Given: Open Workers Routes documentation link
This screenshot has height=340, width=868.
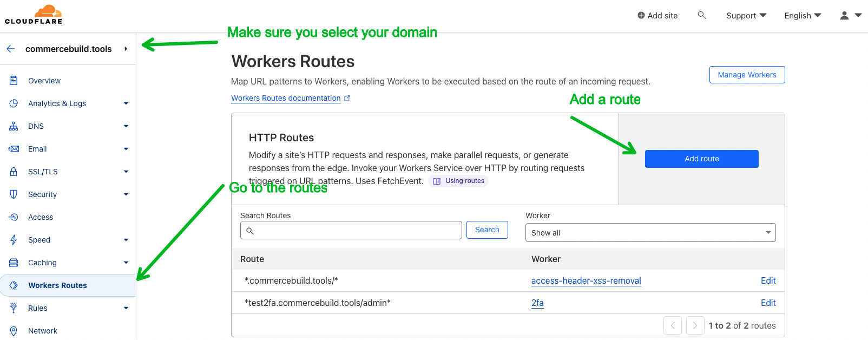Looking at the screenshot, I should (x=286, y=98).
